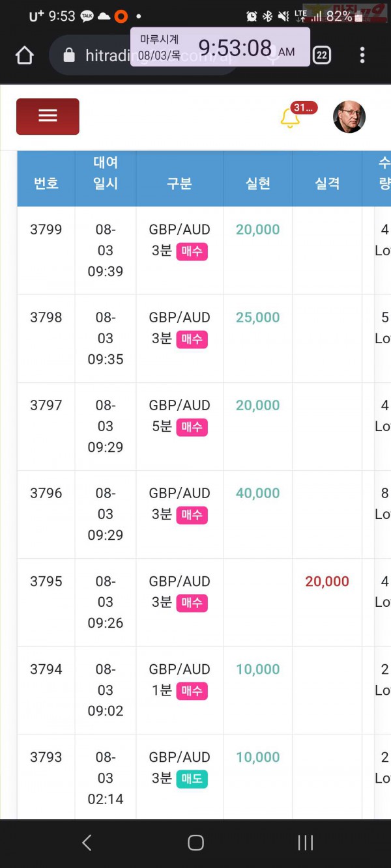Image resolution: width=391 pixels, height=868 pixels.
Task: Open the red hamburger menu
Action: tap(48, 117)
